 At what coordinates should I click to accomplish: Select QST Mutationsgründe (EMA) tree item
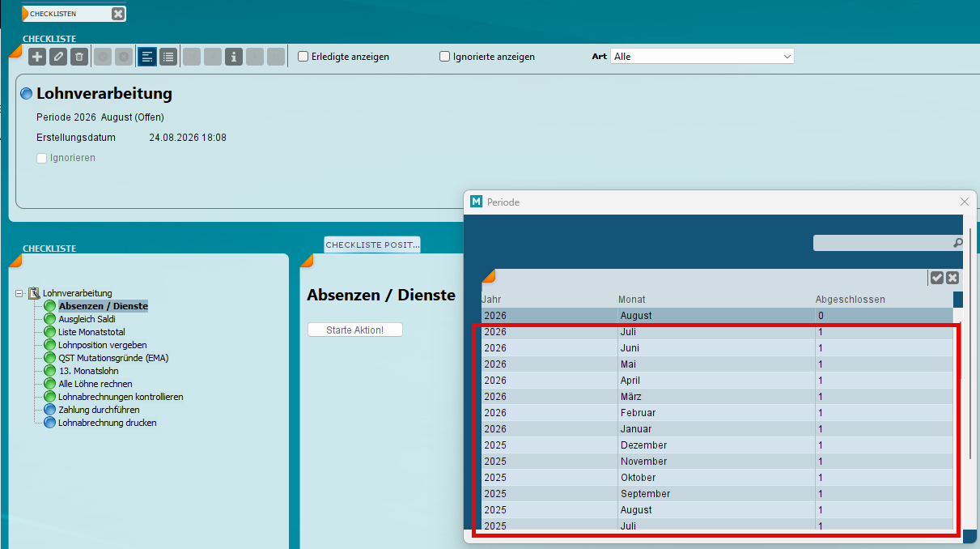click(113, 358)
